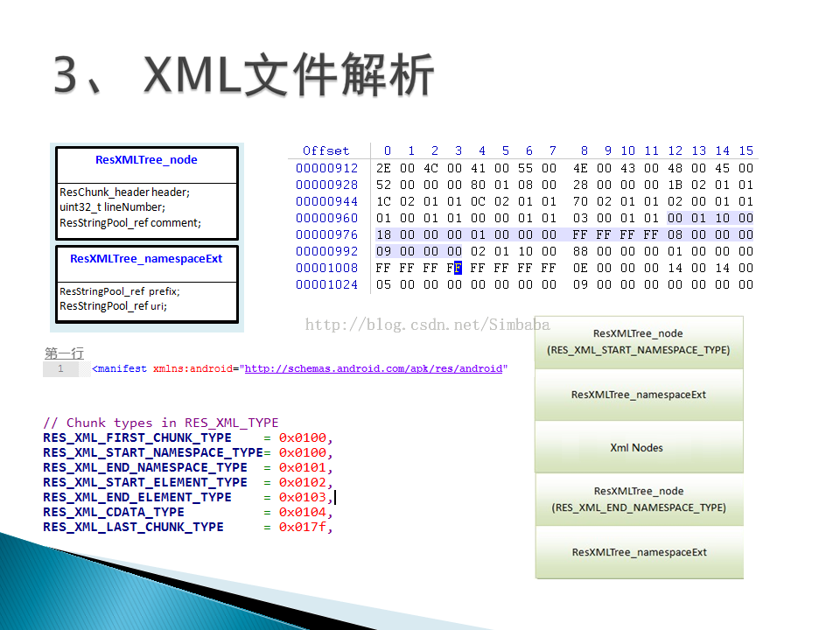Click the ResXMLTree_namespaceExt title in struct box
The width and height of the screenshot is (840, 630).
pyautogui.click(x=146, y=259)
